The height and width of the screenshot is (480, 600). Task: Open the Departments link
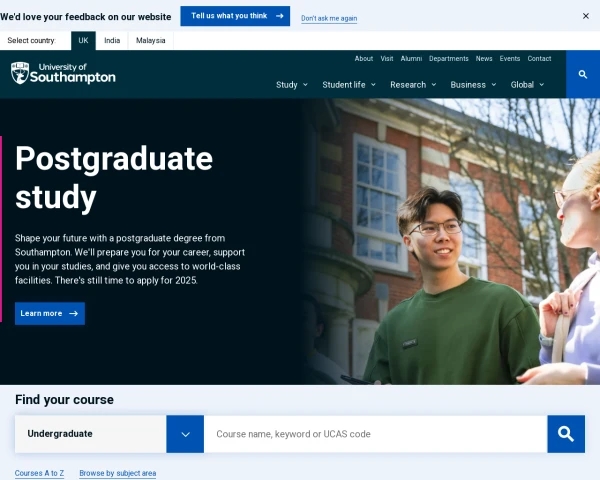[448, 59]
